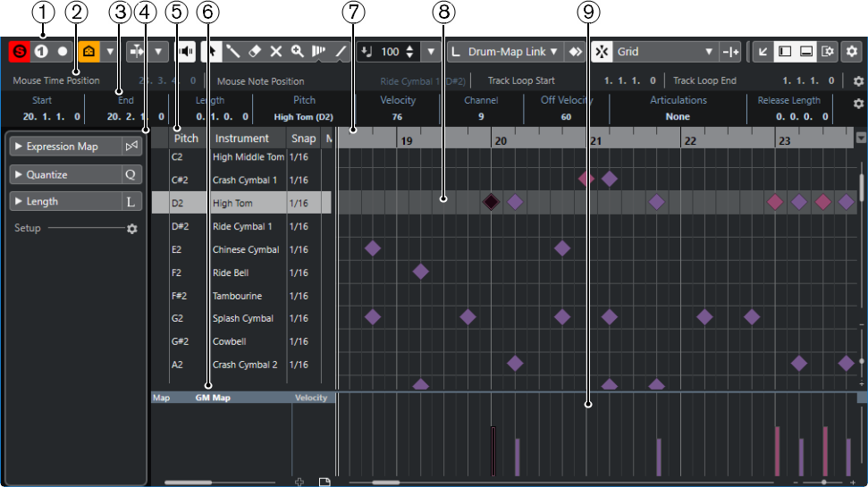Click the Velocity value 76 field
The height and width of the screenshot is (487, 868).
click(397, 117)
